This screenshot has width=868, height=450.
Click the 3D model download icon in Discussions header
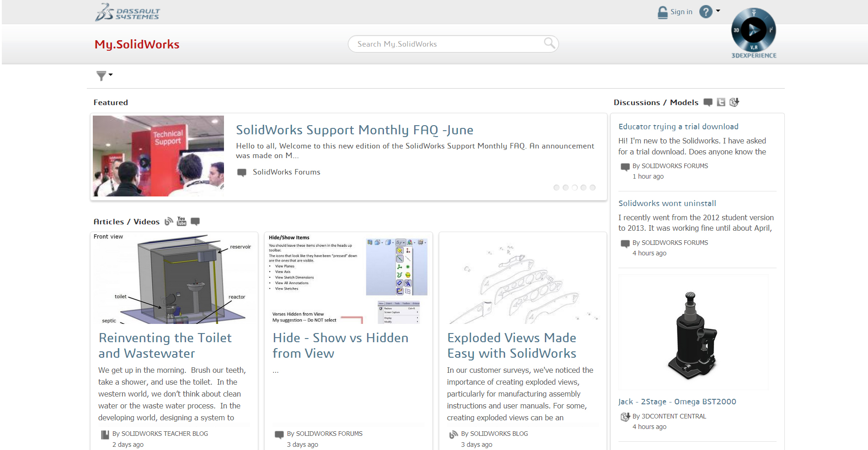tap(734, 102)
